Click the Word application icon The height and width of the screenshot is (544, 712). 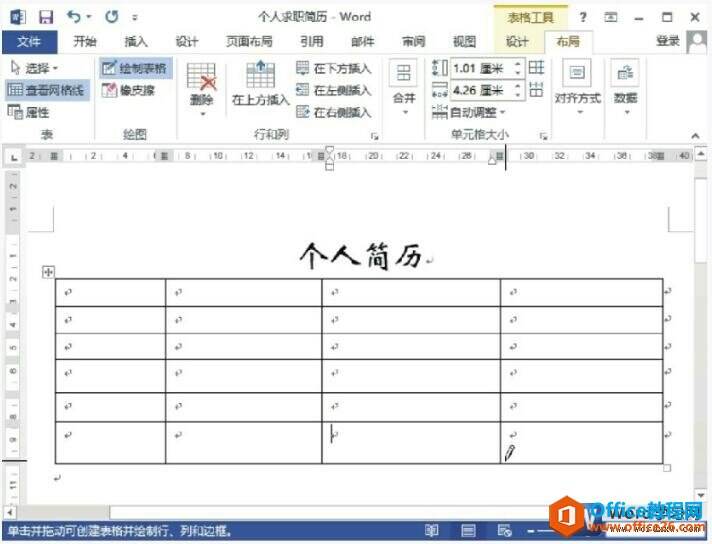(x=18, y=17)
